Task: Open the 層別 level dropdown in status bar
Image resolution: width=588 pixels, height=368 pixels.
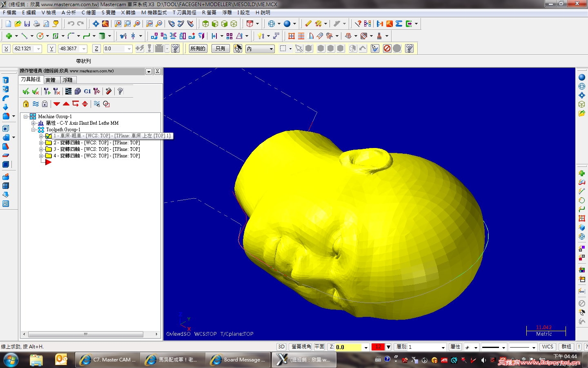Action: [x=443, y=347]
